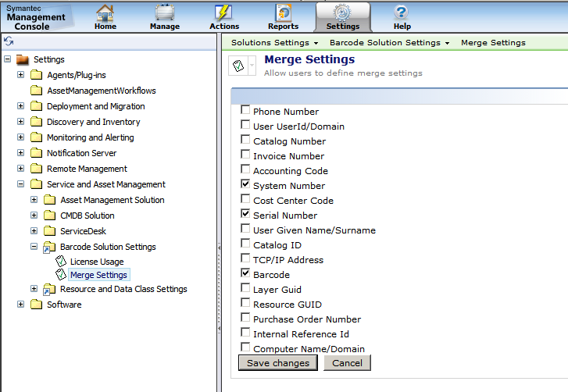Click the Actions lightning icon
Image resolution: width=568 pixels, height=392 pixels.
(224, 13)
